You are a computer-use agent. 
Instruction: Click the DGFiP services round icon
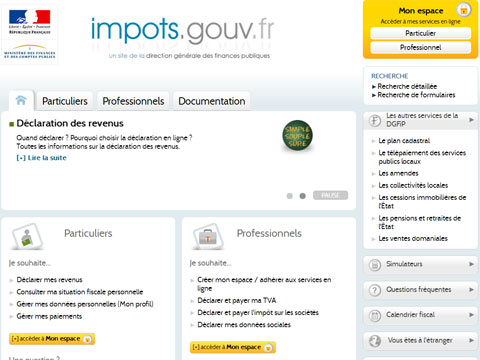tap(375, 120)
